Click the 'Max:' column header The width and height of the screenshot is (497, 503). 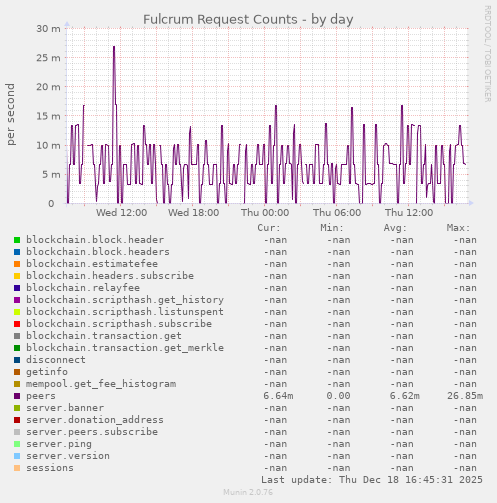tap(458, 228)
